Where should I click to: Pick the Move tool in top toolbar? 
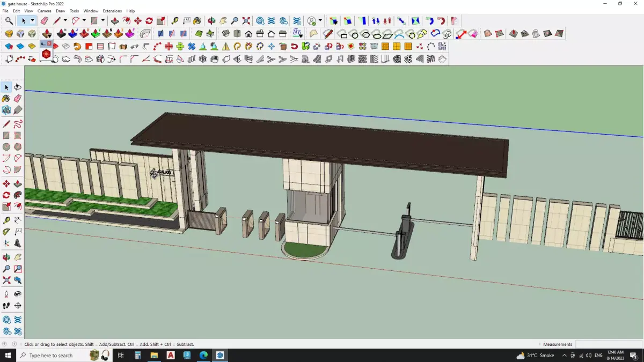pyautogui.click(x=138, y=21)
